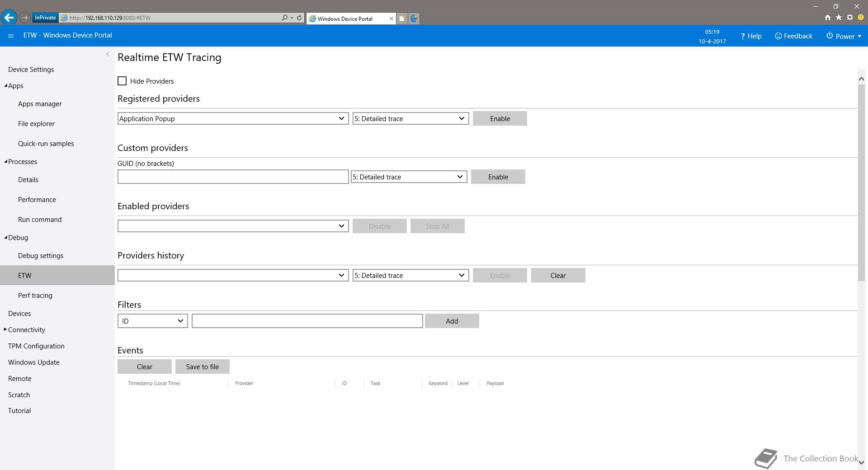
Task: Collapse the Debug tree section
Action: coord(6,237)
